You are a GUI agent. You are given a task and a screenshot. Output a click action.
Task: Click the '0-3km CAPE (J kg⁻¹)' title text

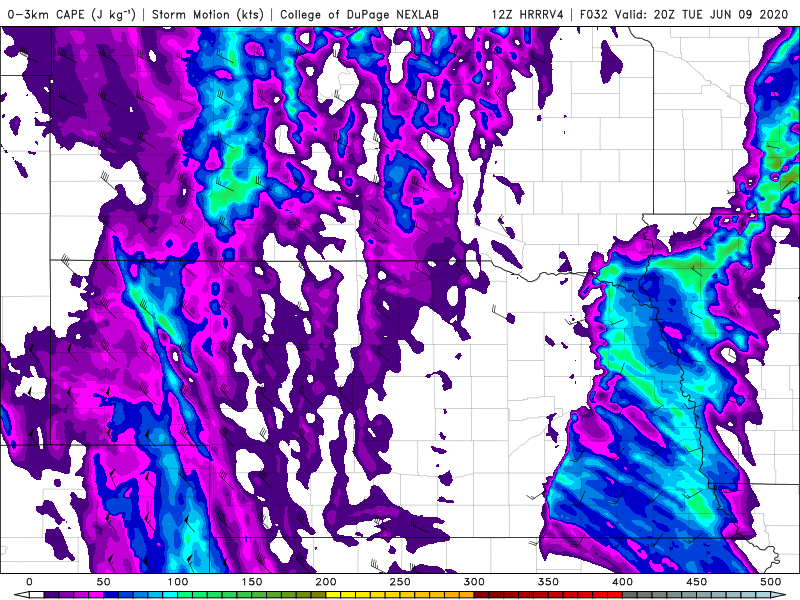tap(72, 14)
